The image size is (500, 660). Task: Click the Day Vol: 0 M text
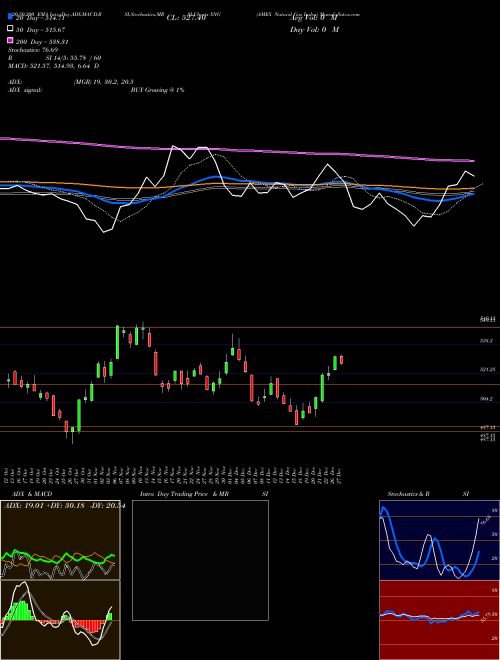(x=314, y=30)
